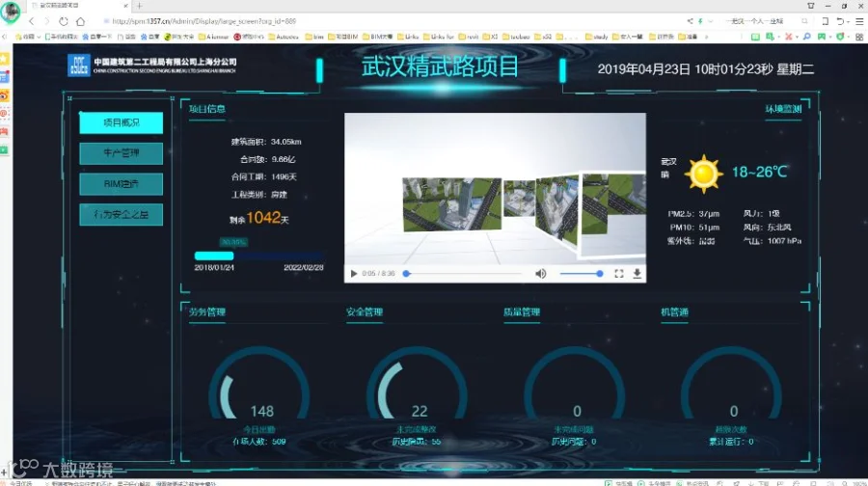Click the undo close tab icon
The image size is (868, 486).
tap(841, 21)
